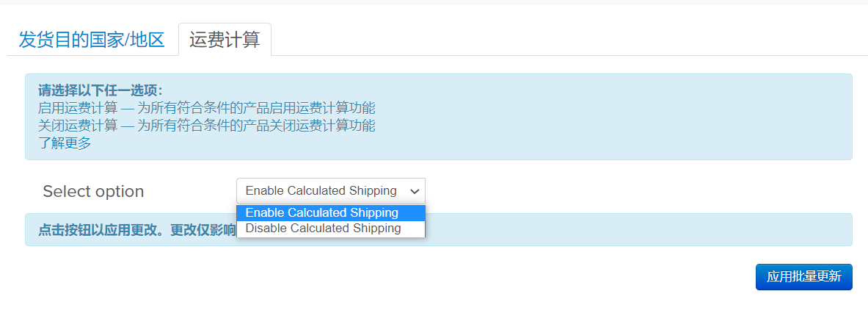
Task: Select the 运费计算 tab
Action: 225,40
